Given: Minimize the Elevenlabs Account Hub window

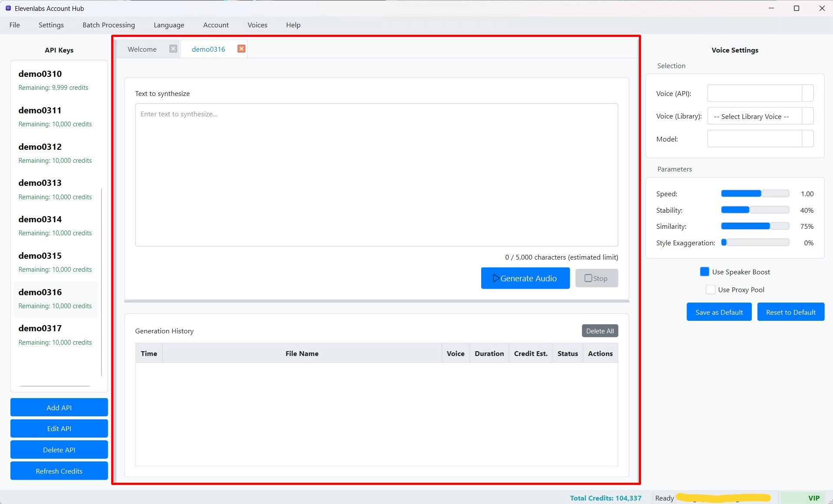Looking at the screenshot, I should click(771, 8).
